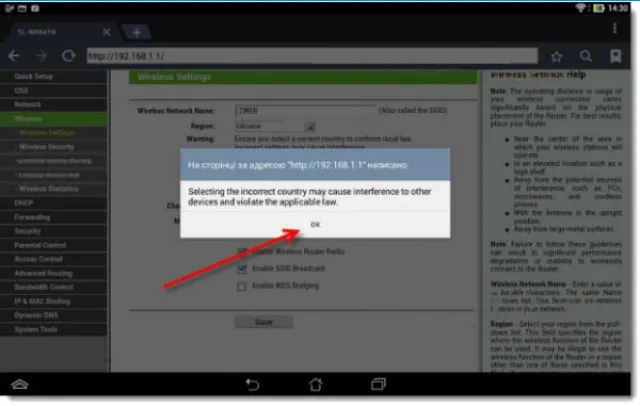Click the Save button

(x=264, y=322)
